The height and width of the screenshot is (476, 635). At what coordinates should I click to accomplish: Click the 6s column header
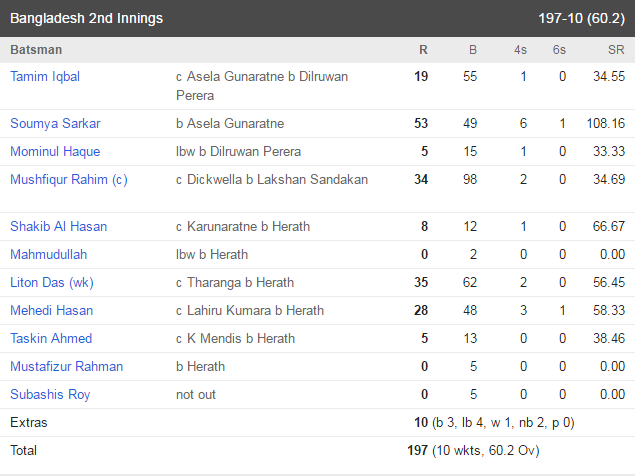[x=559, y=50]
